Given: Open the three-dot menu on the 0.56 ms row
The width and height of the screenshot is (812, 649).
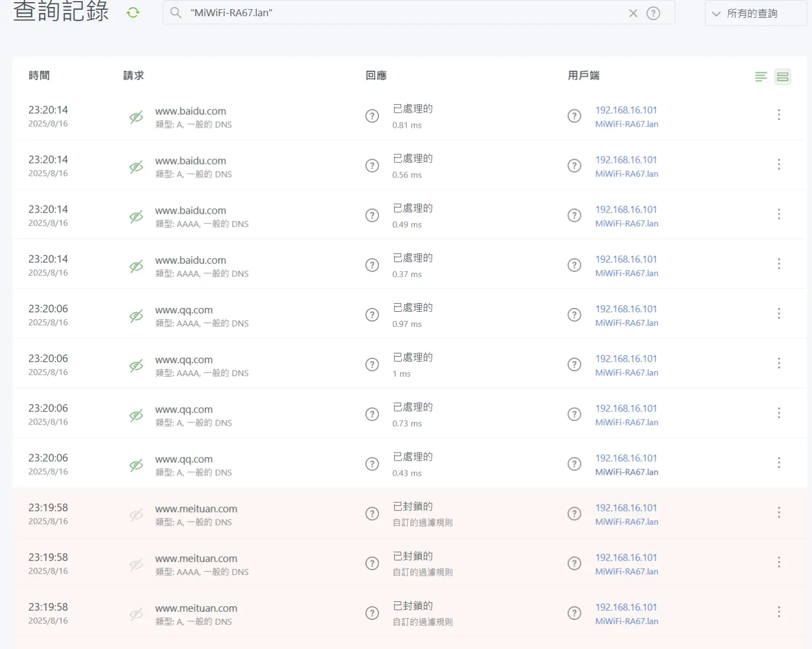Looking at the screenshot, I should click(x=779, y=165).
